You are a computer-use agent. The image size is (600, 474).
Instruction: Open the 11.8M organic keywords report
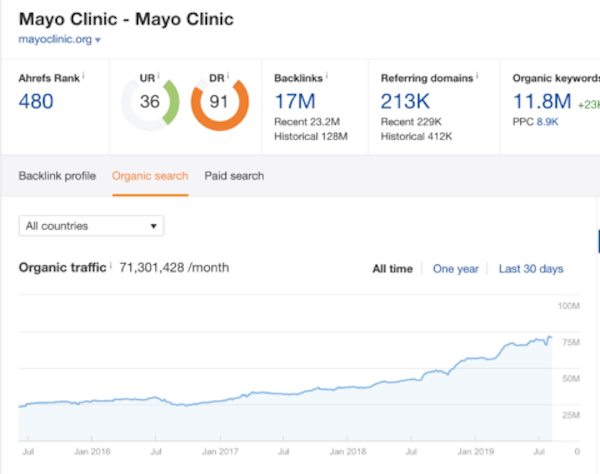pyautogui.click(x=542, y=101)
